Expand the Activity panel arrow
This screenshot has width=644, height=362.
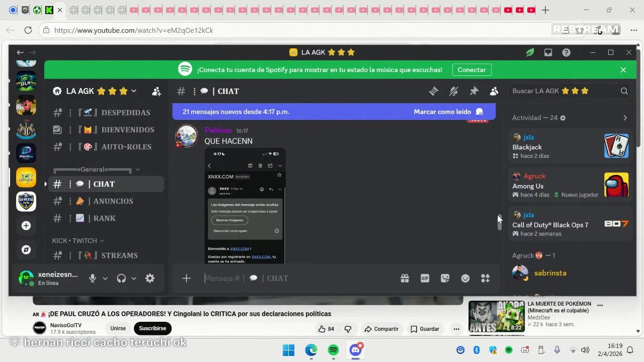625,118
